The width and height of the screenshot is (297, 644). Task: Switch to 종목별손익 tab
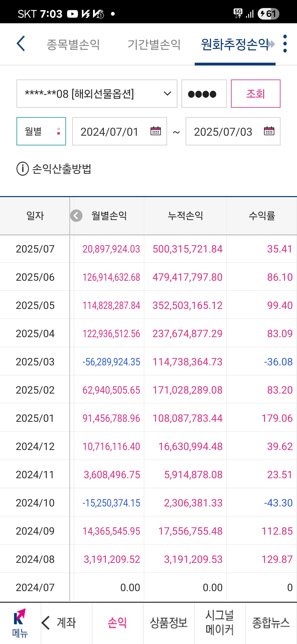point(73,44)
